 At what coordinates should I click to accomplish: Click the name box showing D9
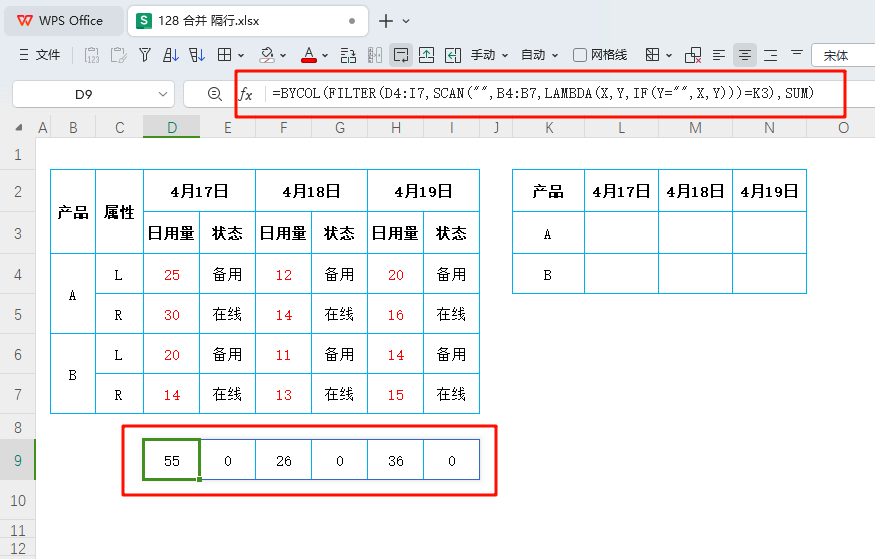tap(84, 94)
